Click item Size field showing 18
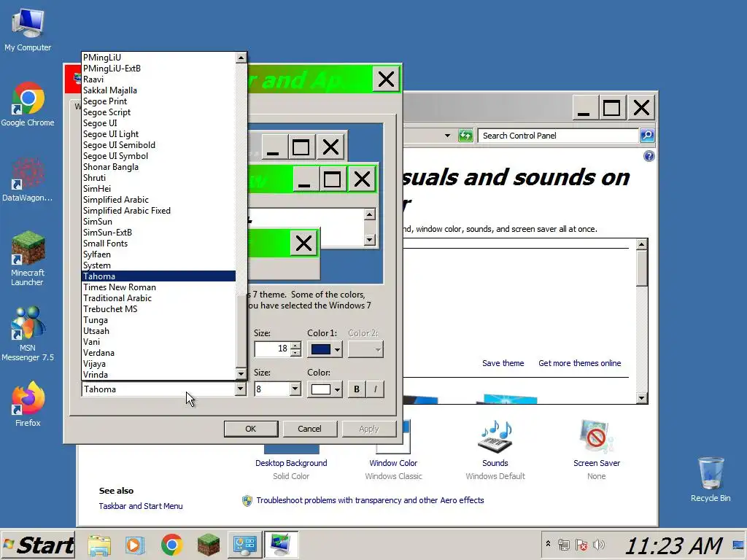The image size is (747, 560). pos(272,349)
